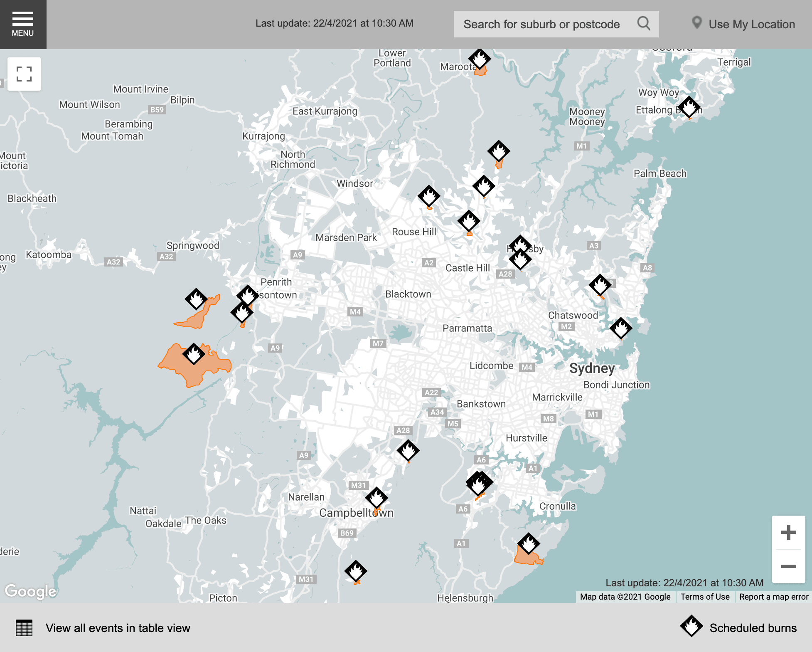Click large orange burn area marker
Image resolution: width=812 pixels, height=652 pixels.
tap(194, 354)
